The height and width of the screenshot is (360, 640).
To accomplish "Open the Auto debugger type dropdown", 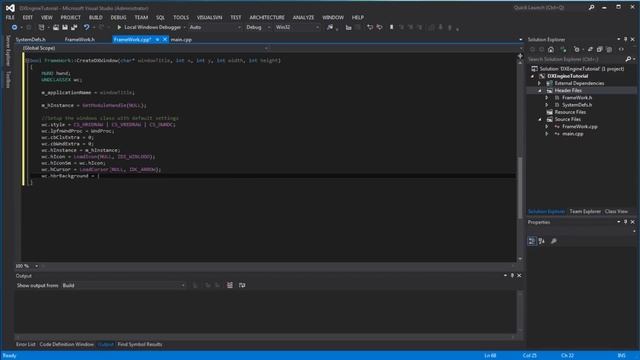I will tap(215, 27).
